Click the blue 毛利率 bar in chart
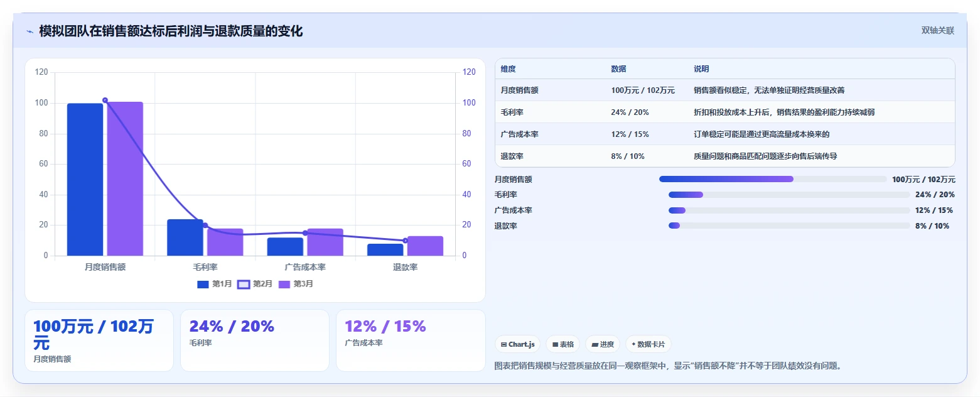The image size is (980, 397). point(185,237)
